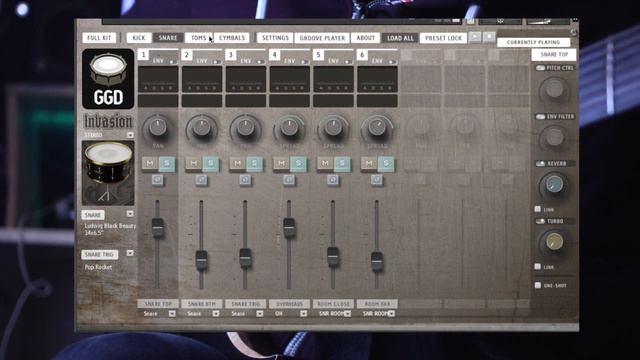Click the Turbo knob
This screenshot has height=360, width=640.
(x=554, y=242)
